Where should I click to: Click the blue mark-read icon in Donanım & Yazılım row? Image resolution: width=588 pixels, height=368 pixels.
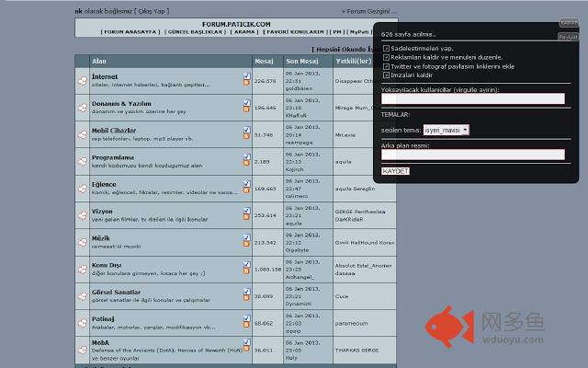(246, 103)
